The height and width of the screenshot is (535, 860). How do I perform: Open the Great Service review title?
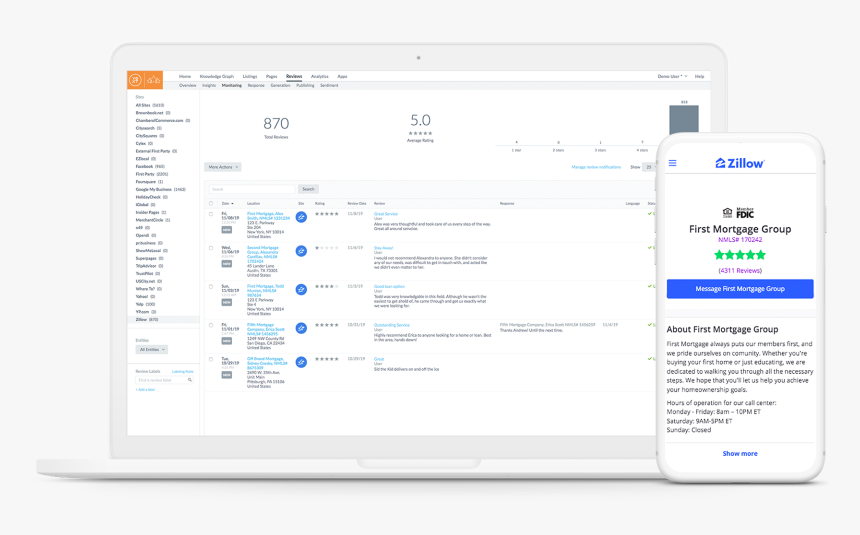click(x=386, y=214)
